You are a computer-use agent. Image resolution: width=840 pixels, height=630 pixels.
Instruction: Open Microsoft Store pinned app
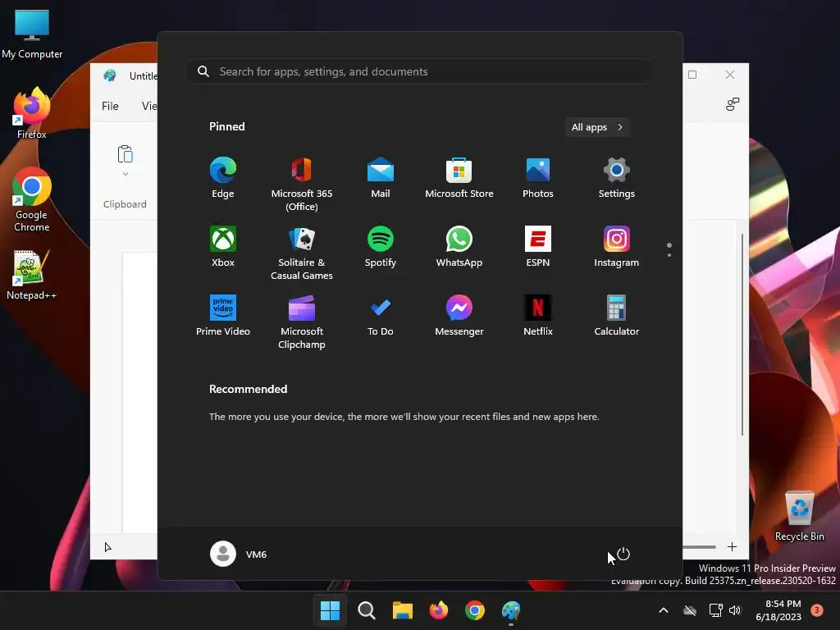pos(459,178)
